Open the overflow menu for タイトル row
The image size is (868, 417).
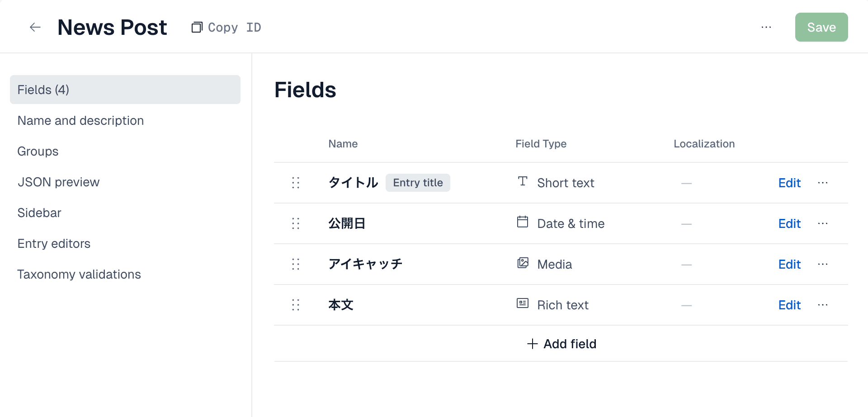(823, 183)
